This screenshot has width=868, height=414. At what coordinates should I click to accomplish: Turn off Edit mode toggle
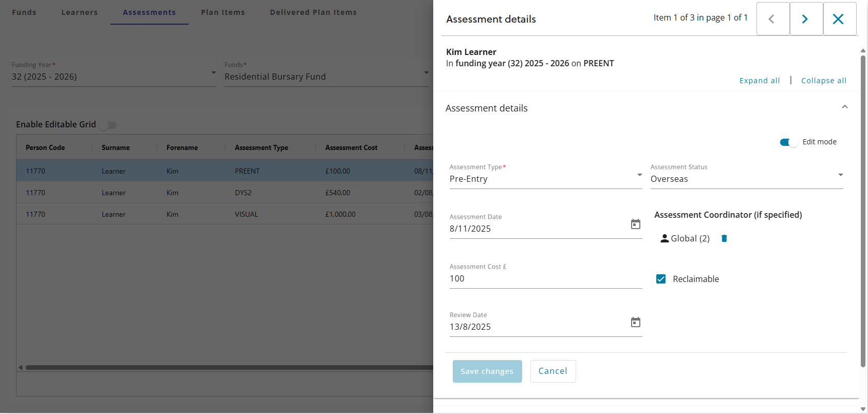tap(788, 142)
